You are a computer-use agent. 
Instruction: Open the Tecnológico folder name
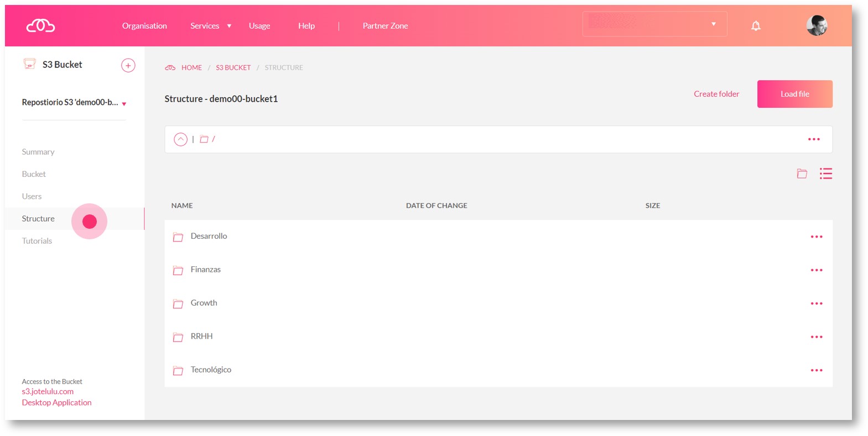pyautogui.click(x=211, y=370)
